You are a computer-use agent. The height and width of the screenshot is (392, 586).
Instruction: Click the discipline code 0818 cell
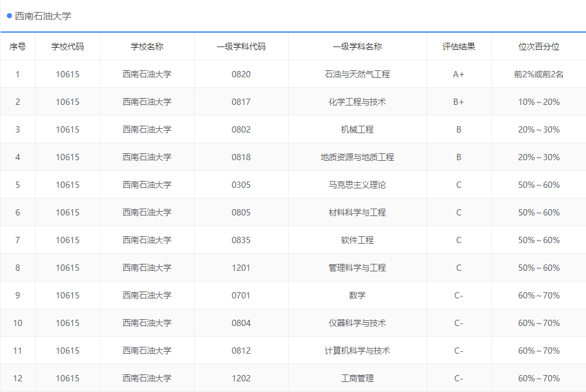pos(241,156)
